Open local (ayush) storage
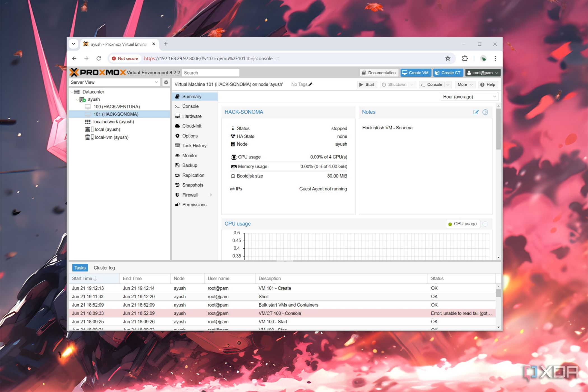Screen dimensions: 588x392 pyautogui.click(x=107, y=129)
